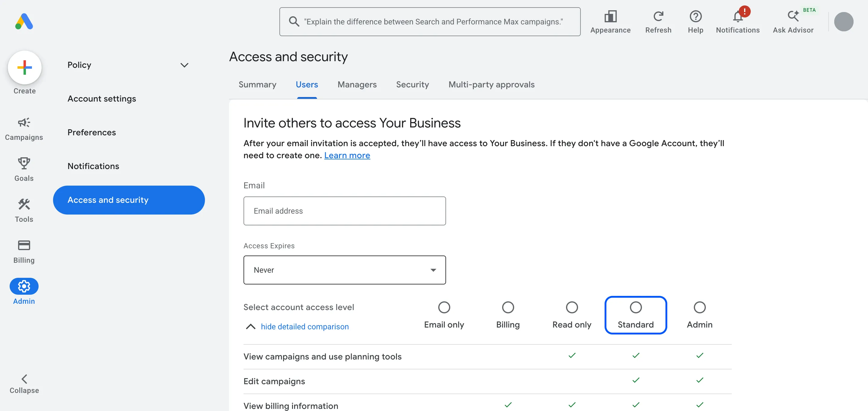This screenshot has width=868, height=411.
Task: Select the Admin access level radio
Action: point(700,307)
